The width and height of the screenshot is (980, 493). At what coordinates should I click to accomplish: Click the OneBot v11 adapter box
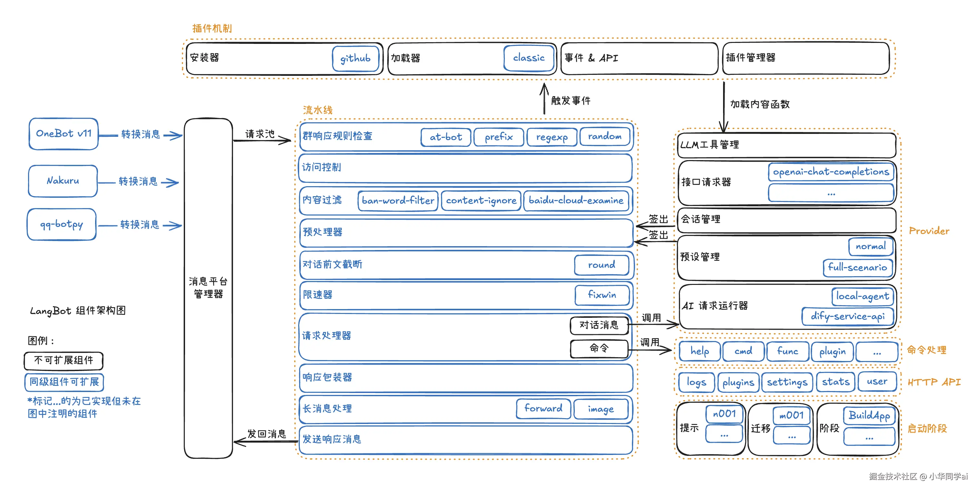64,134
